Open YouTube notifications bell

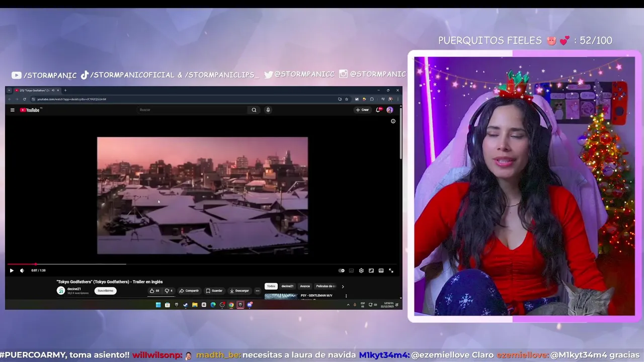[x=378, y=110]
